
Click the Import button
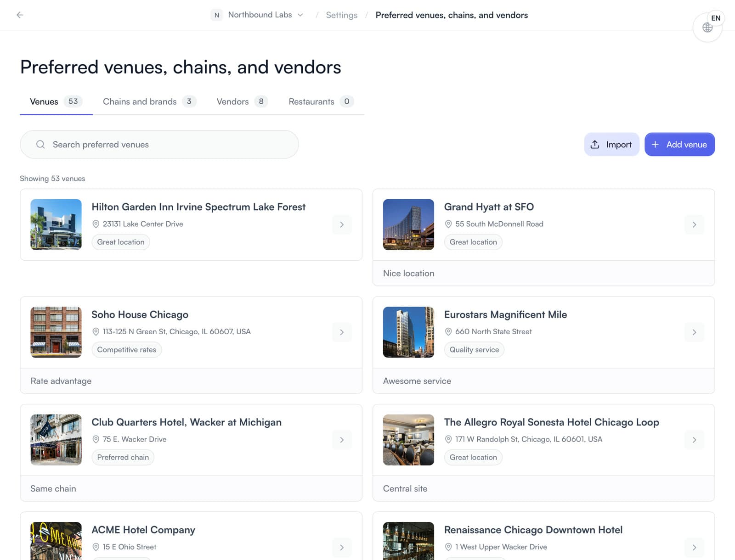[611, 144]
